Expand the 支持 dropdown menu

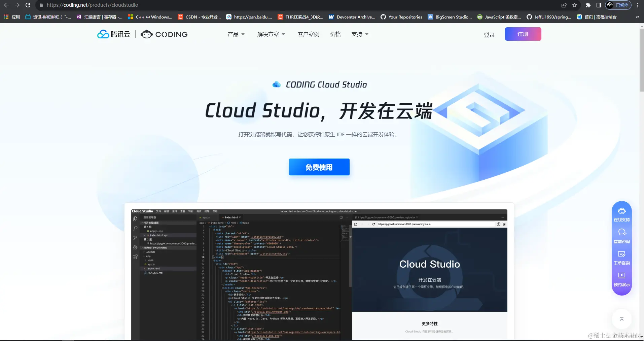pos(360,34)
